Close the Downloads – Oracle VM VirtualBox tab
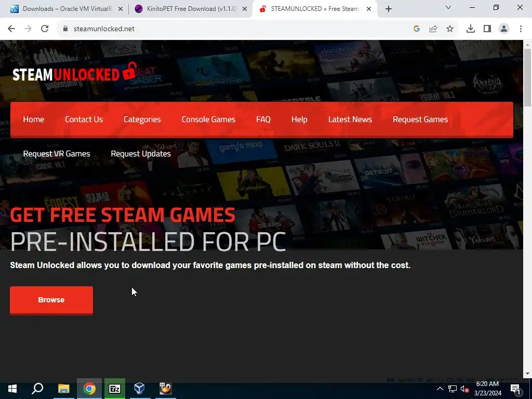Screen dimensions: 532x399 tap(121, 9)
